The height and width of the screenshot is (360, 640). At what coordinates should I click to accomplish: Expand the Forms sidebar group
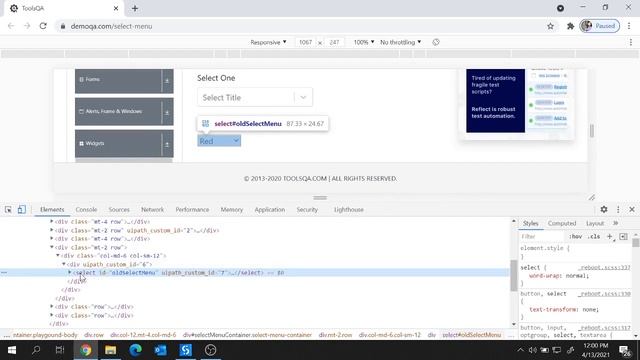pos(124,81)
